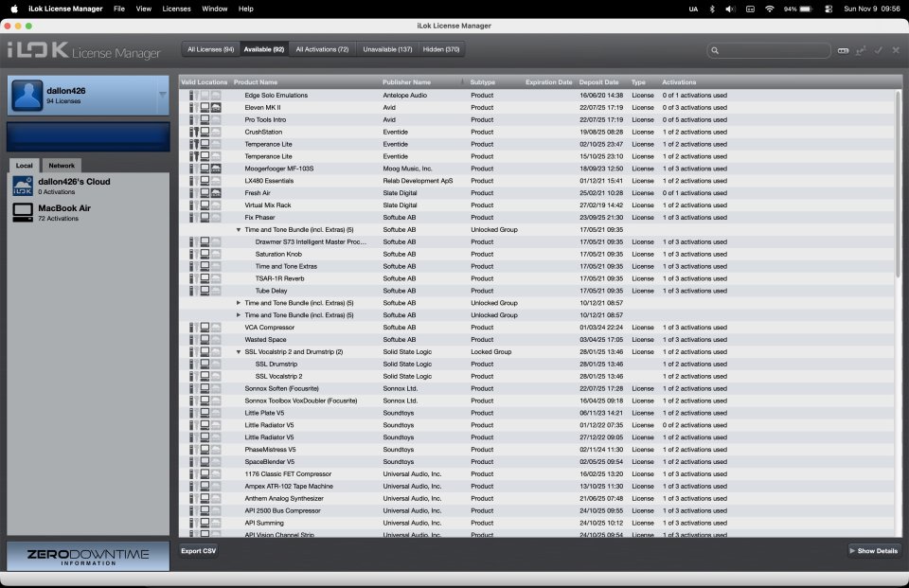
Task: Click the X icon at the toolbar's far right
Action: coord(896,50)
